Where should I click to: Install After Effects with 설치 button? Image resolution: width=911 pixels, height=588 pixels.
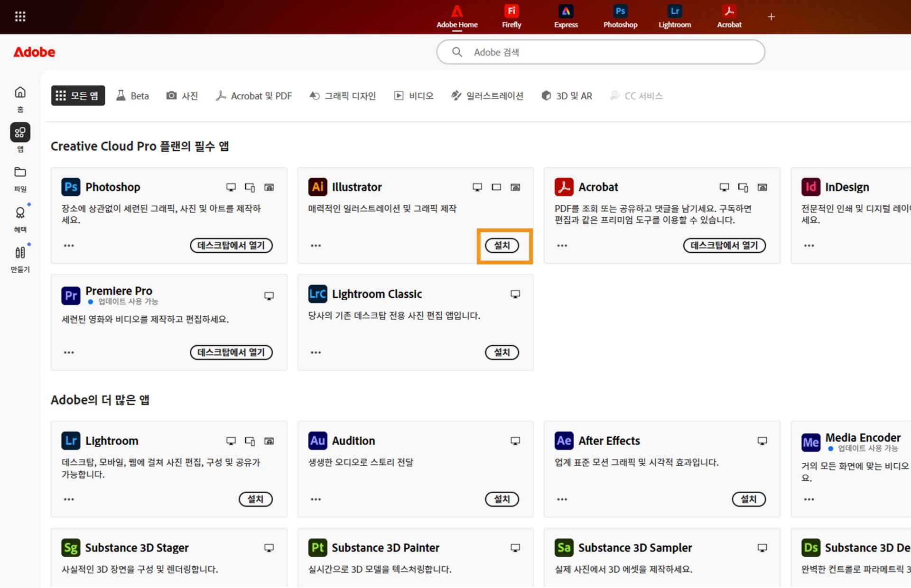(748, 499)
